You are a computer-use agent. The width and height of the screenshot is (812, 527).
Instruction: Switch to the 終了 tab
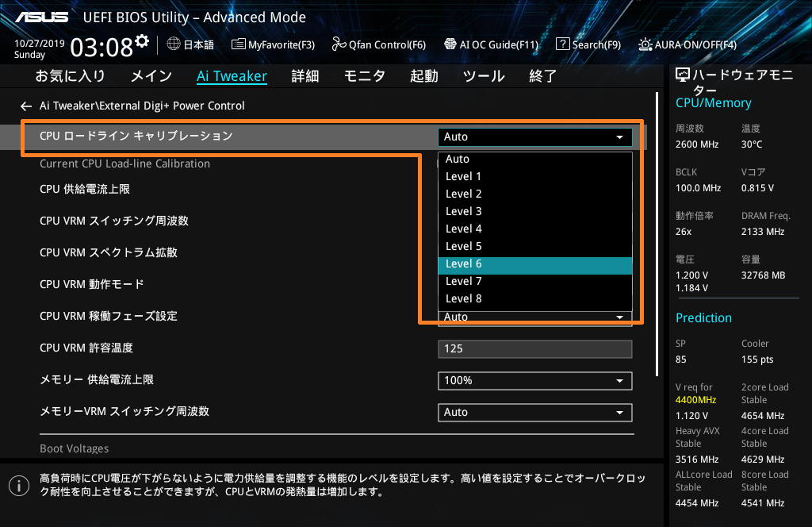(x=542, y=76)
